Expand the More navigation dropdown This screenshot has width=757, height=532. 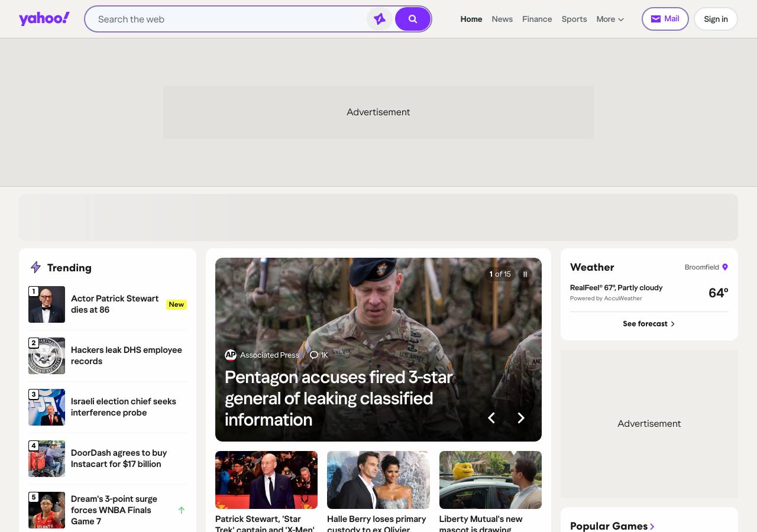click(610, 19)
